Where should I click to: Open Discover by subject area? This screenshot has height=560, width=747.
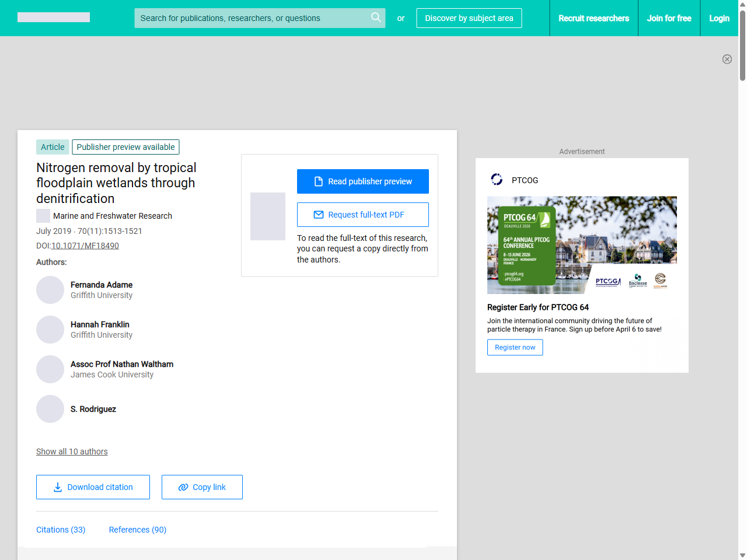[x=469, y=18]
